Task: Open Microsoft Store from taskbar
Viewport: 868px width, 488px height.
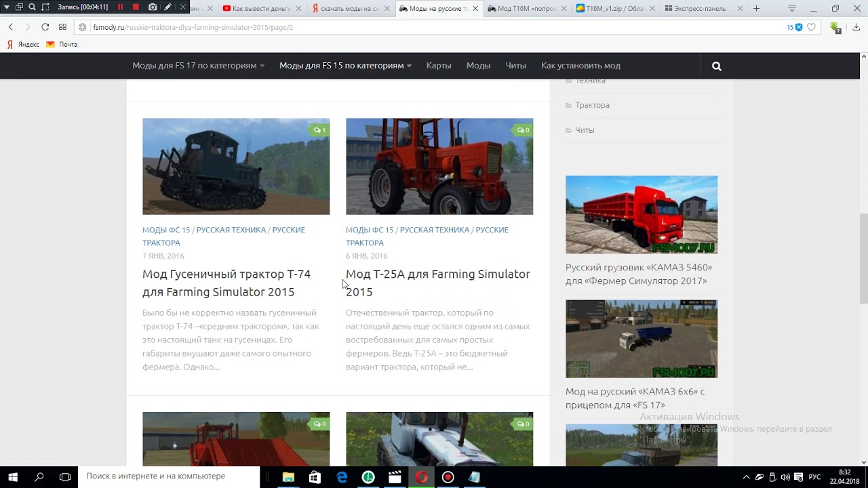Action: pos(315,477)
